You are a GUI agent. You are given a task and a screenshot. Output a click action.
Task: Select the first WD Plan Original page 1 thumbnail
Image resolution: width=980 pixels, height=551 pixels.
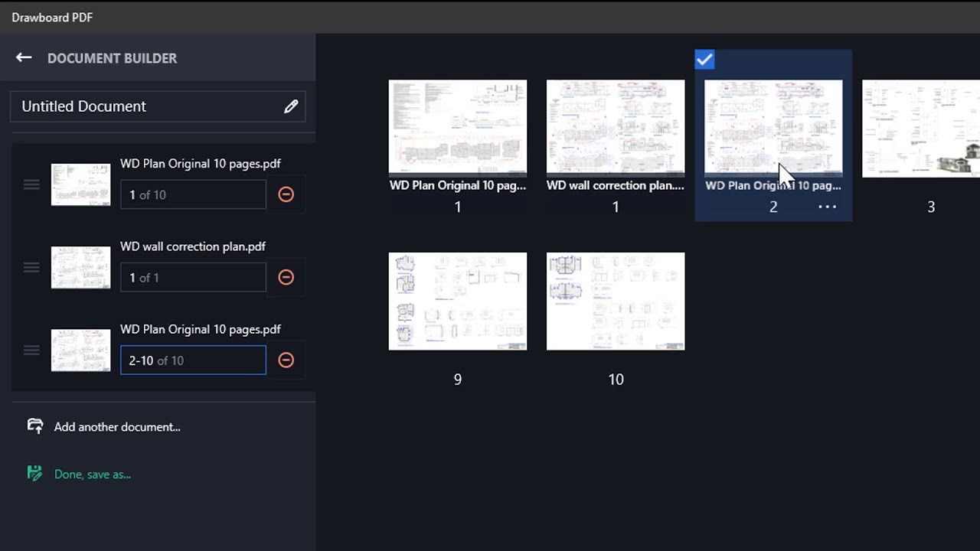pos(458,128)
